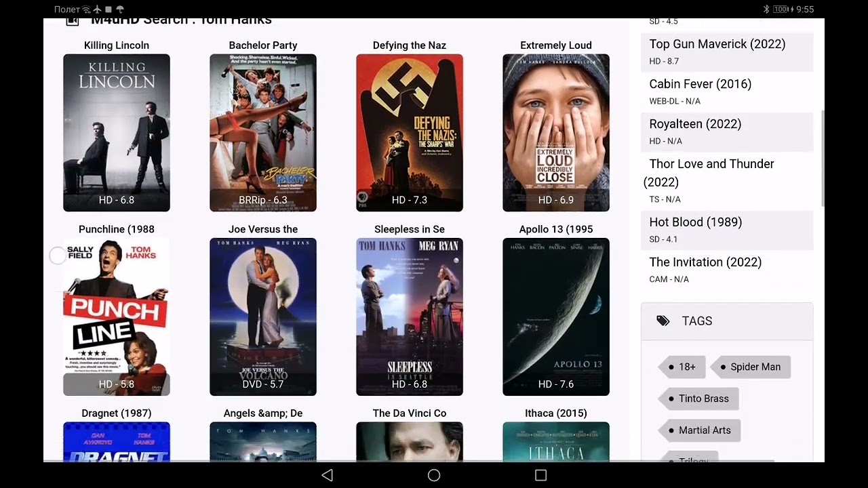Screen dimensions: 868x488
Task: Open the Dragnet poster thumbnail
Action: (x=117, y=442)
